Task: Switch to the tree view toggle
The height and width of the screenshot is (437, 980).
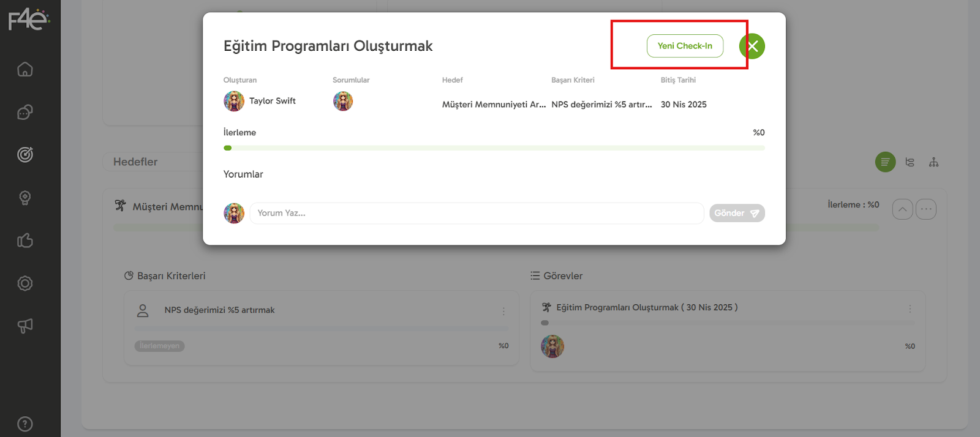Action: pyautogui.click(x=910, y=162)
